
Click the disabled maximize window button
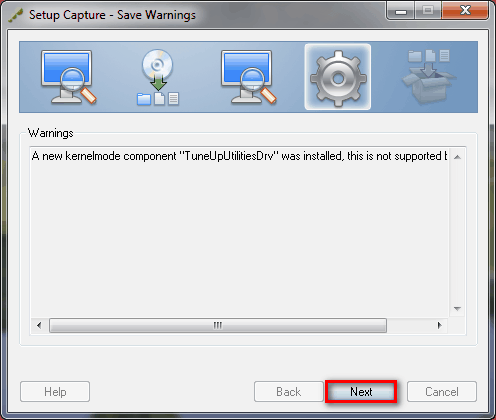(428, 11)
